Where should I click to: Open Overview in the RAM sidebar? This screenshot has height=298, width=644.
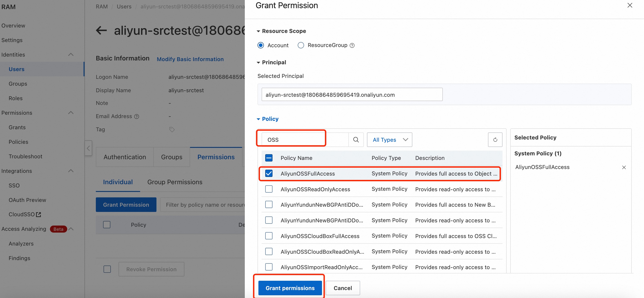click(13, 25)
